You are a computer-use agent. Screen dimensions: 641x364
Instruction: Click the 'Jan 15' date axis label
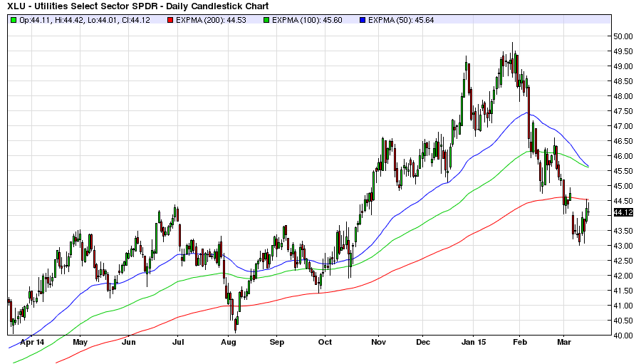(474, 343)
